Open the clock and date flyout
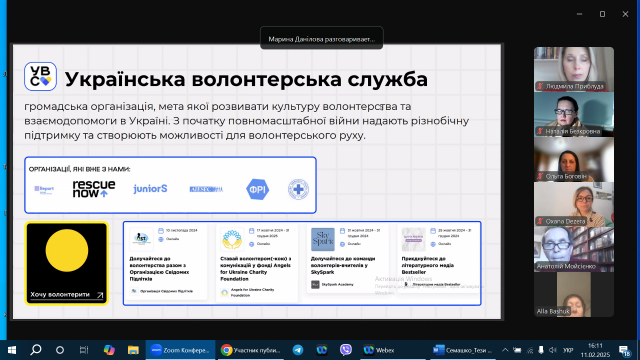The height and width of the screenshot is (360, 640). click(x=596, y=350)
